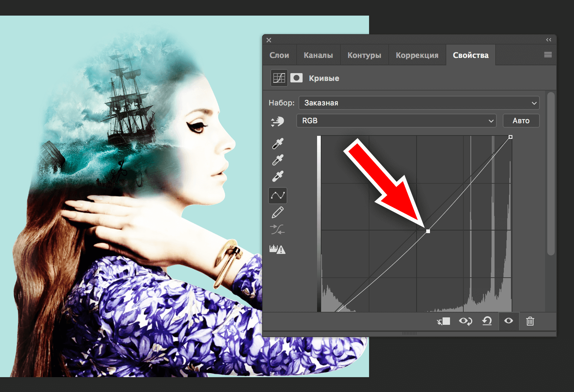Switch to the Каналы tab
This screenshot has width=574, height=392.
(318, 55)
